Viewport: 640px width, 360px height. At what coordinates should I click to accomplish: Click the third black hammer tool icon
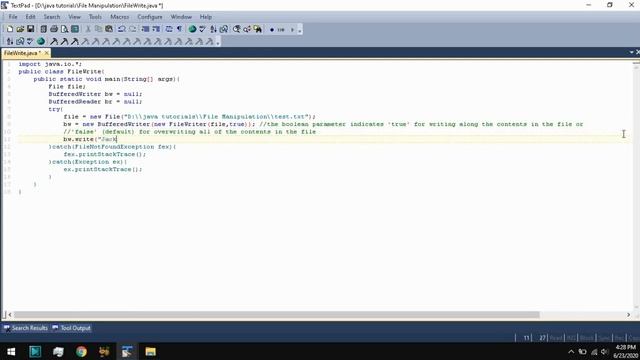click(x=75, y=41)
